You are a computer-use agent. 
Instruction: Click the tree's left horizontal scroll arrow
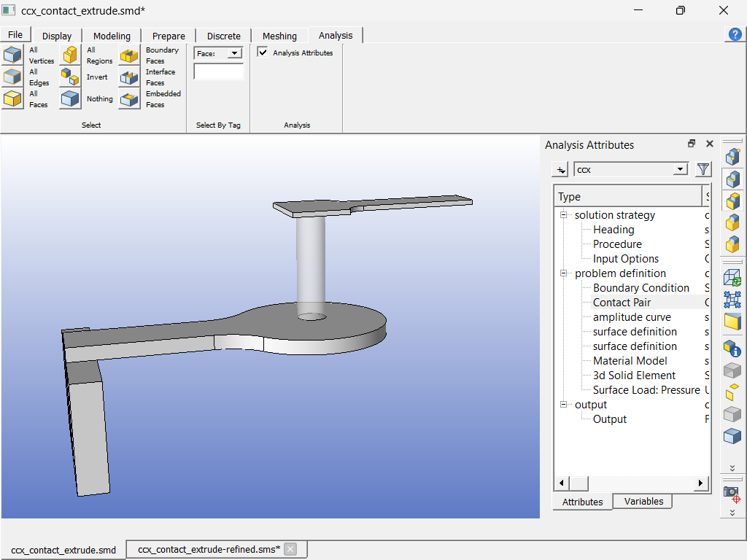click(562, 483)
